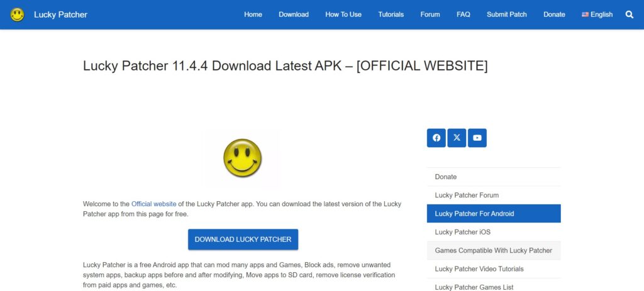Follow the Official website link
Image resolution: width=644 pixels, height=291 pixels.
pos(154,204)
